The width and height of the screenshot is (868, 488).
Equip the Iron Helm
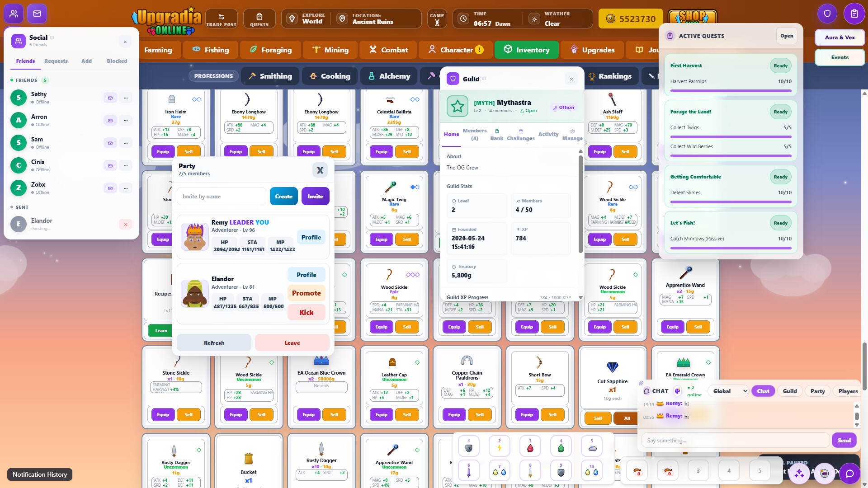163,151
